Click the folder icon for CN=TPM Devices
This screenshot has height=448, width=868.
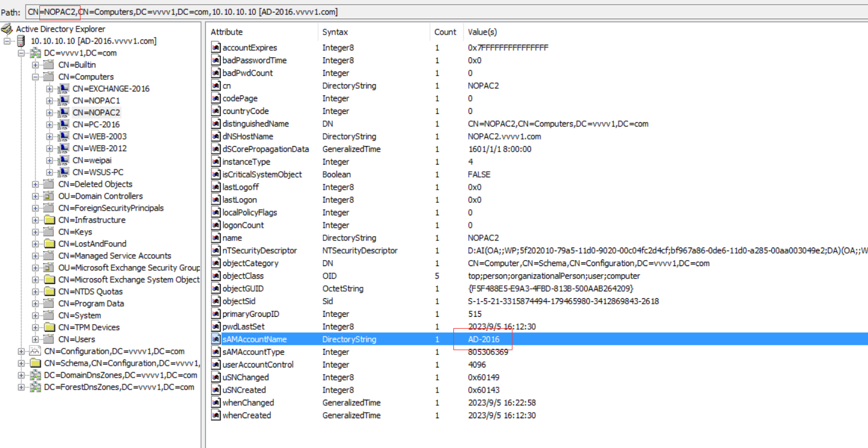(50, 327)
